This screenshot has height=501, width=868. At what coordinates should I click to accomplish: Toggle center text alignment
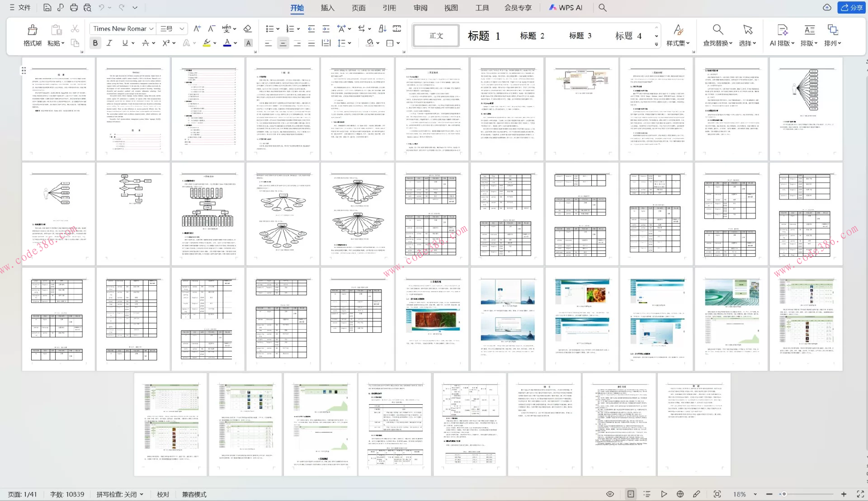coord(283,43)
